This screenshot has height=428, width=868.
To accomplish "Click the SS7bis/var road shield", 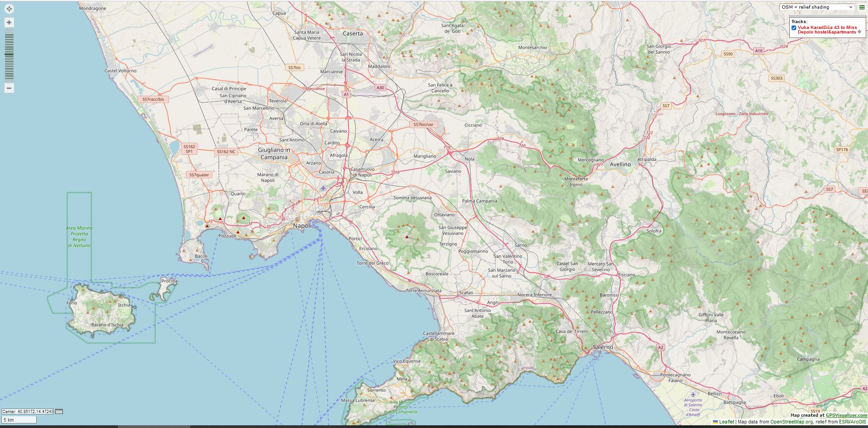I will [424, 124].
